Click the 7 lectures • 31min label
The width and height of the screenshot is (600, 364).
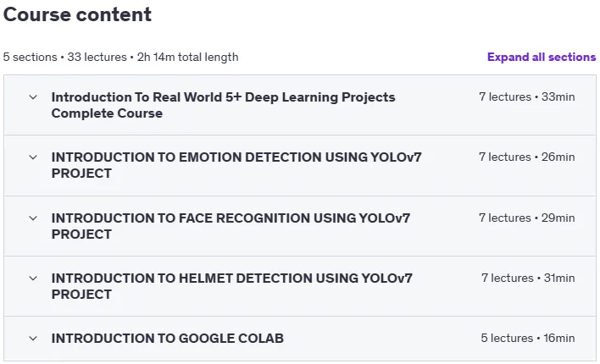(x=528, y=278)
